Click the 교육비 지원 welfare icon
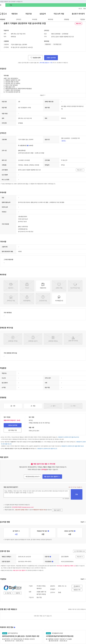 59,286
